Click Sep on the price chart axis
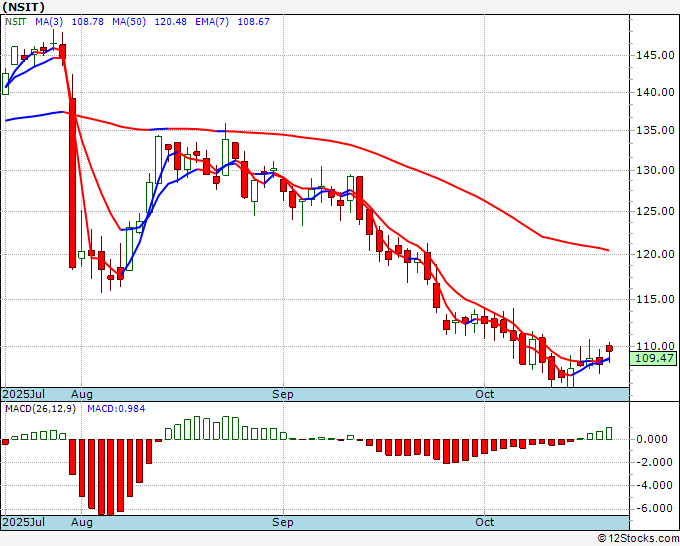 (283, 394)
